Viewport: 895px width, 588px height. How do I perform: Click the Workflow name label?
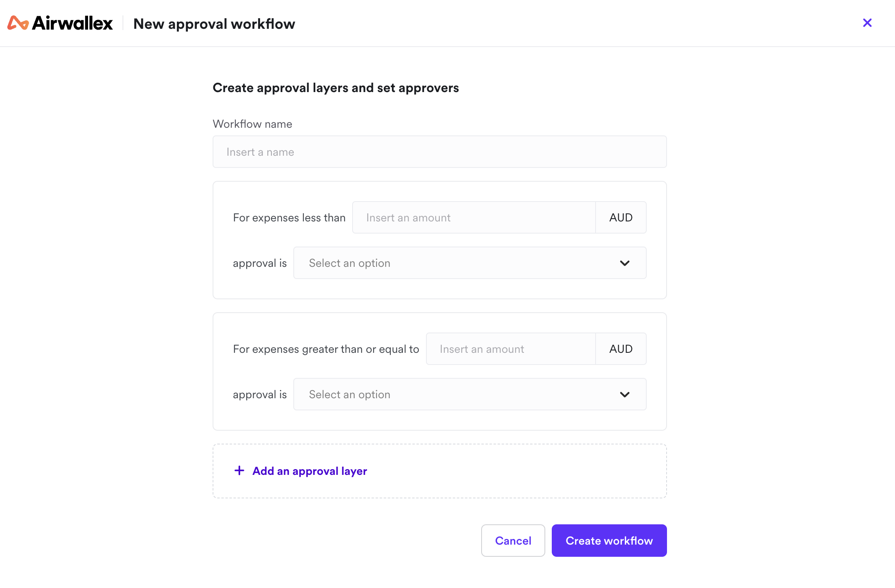(252, 124)
